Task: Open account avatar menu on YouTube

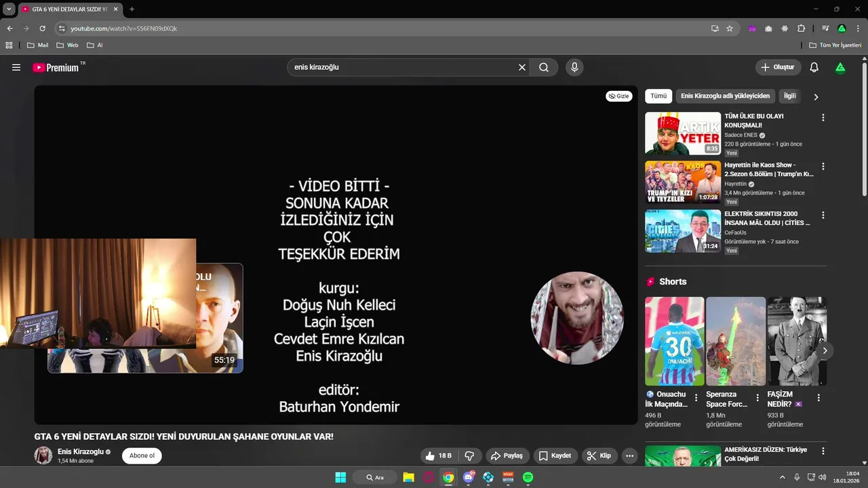Action: [840, 67]
